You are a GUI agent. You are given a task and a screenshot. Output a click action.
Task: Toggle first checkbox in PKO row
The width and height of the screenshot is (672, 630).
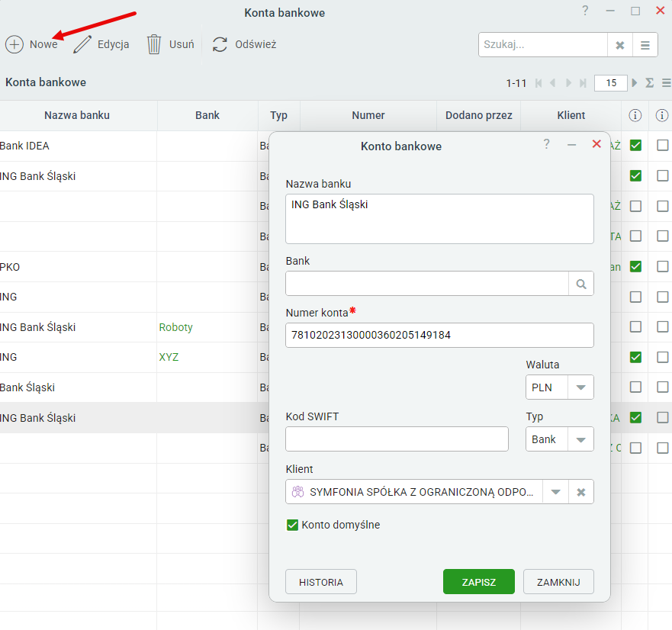[x=635, y=267]
